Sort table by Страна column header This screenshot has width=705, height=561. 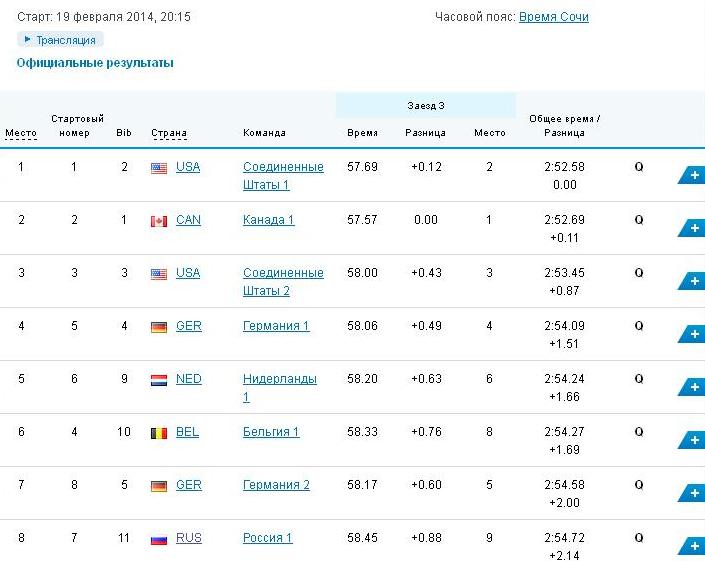pyautogui.click(x=169, y=133)
